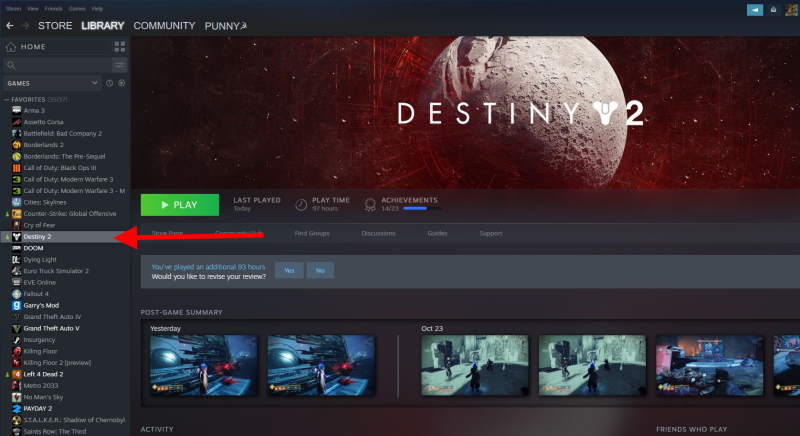Switch to the STORE tab
This screenshot has width=800, height=436.
55,25
